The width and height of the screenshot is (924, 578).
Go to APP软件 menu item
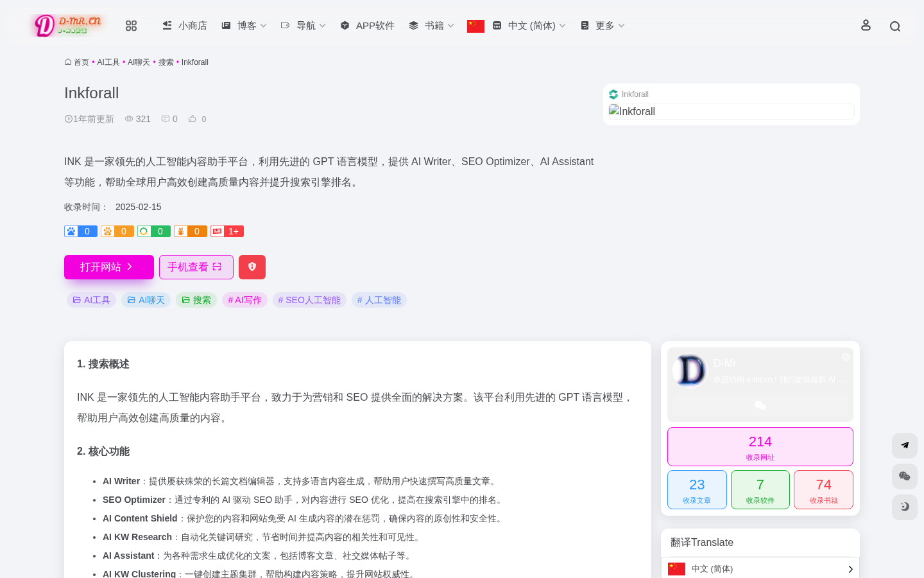[x=368, y=26]
